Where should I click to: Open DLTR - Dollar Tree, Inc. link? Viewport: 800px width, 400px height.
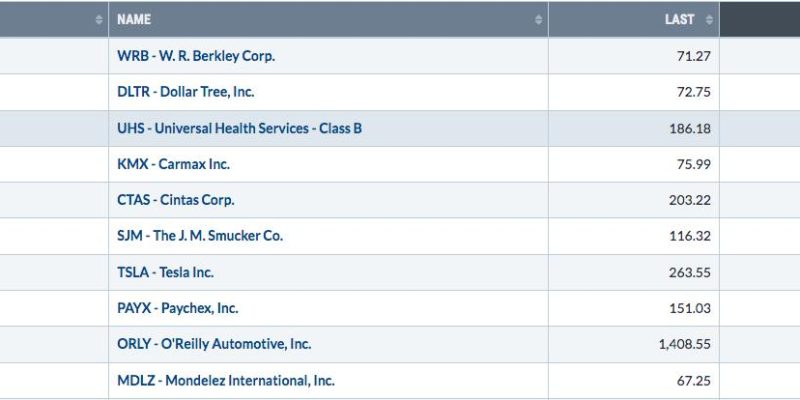186,92
